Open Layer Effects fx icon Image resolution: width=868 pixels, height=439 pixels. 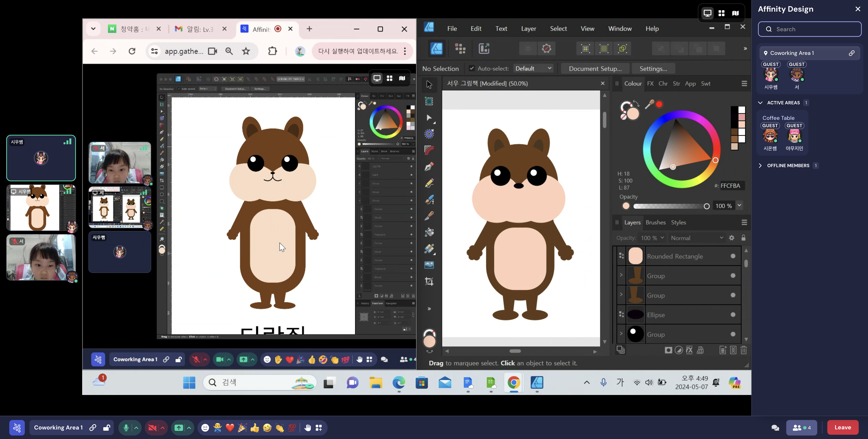pos(689,350)
